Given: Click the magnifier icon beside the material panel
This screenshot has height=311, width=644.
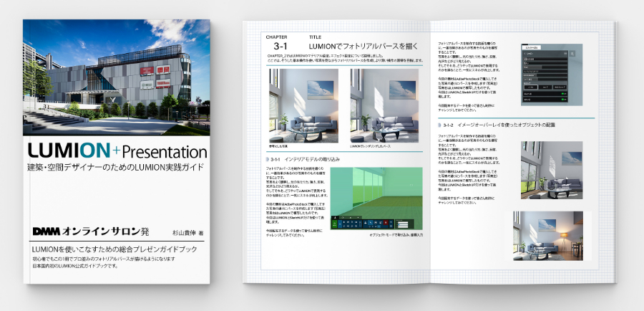Looking at the screenshot, I should (572, 54).
